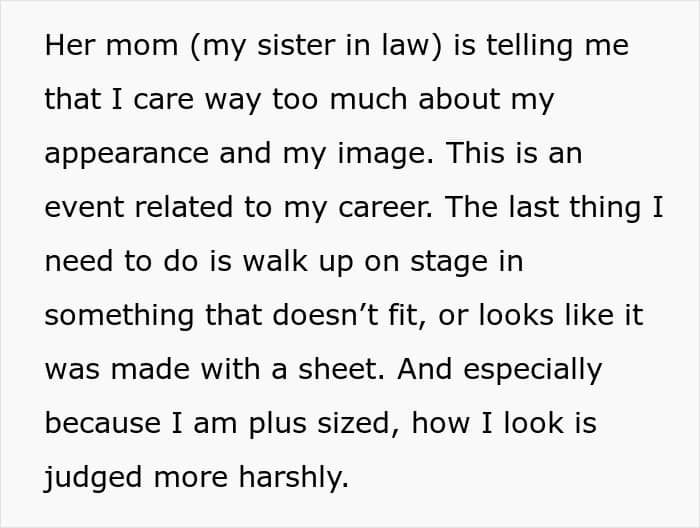
Task: Click the word "career."
Action: [x=385, y=208]
